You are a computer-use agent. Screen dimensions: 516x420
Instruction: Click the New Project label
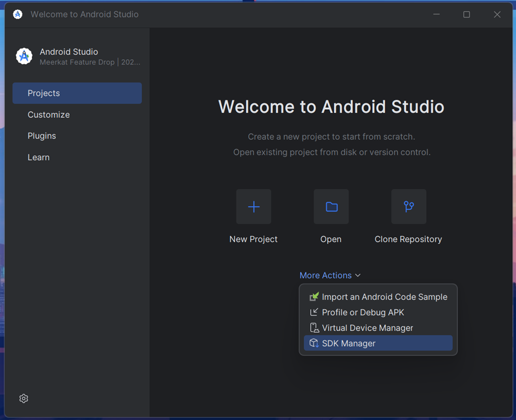point(254,239)
